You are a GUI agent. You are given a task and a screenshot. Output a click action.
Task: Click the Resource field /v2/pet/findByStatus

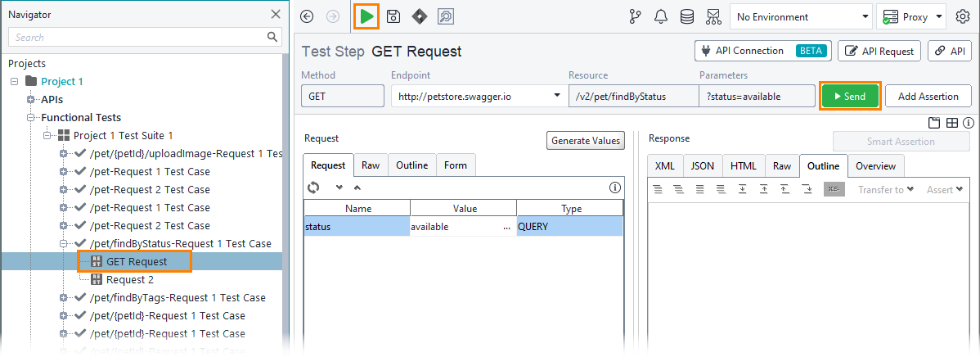click(633, 97)
